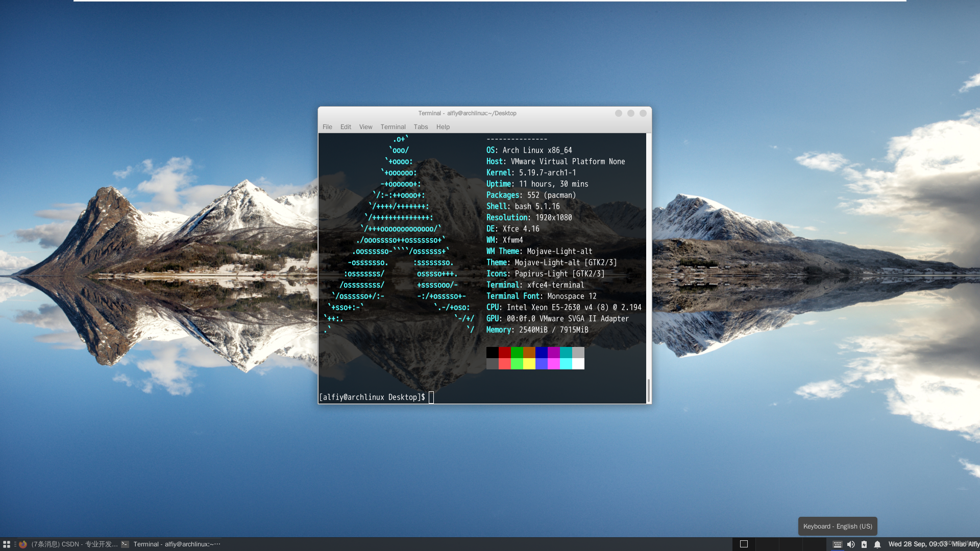Open the volume control tray icon
Image resolution: width=980 pixels, height=551 pixels.
click(x=851, y=544)
